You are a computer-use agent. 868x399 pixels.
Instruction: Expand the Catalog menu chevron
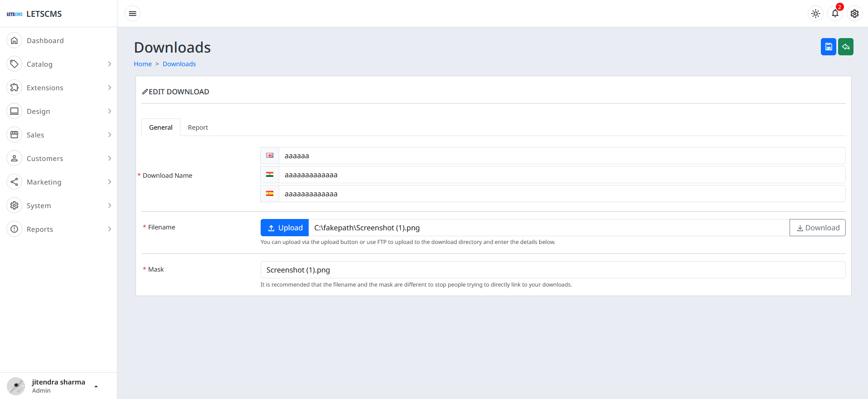tap(109, 64)
